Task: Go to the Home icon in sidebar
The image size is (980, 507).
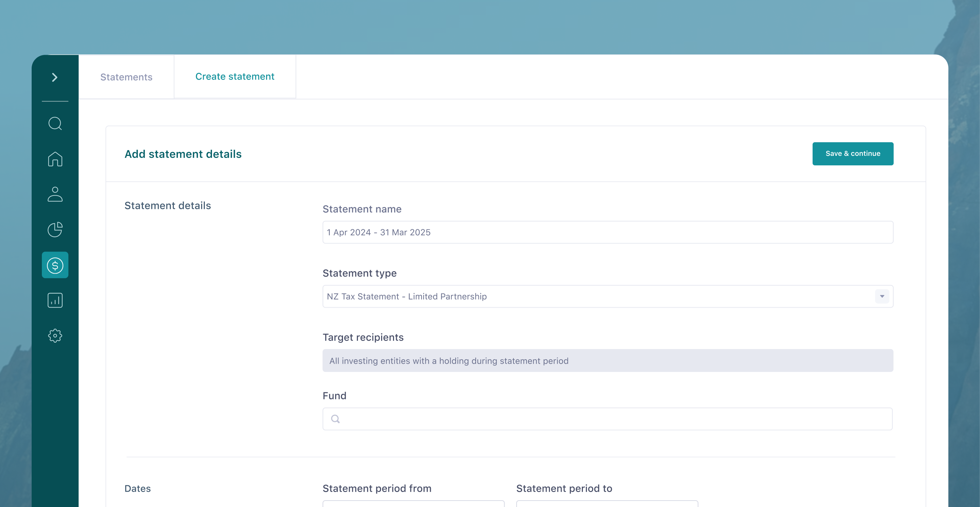Action: (x=55, y=159)
